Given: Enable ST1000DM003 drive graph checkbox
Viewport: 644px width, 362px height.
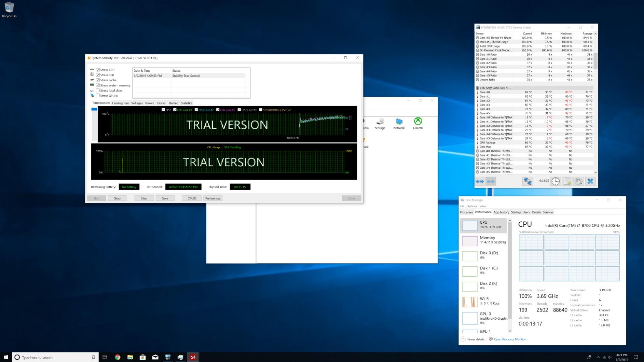Looking at the screenshot, I should tap(261, 110).
